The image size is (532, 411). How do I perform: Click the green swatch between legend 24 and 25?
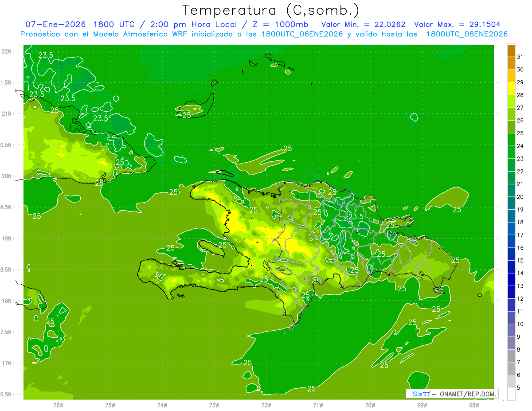[x=511, y=140]
